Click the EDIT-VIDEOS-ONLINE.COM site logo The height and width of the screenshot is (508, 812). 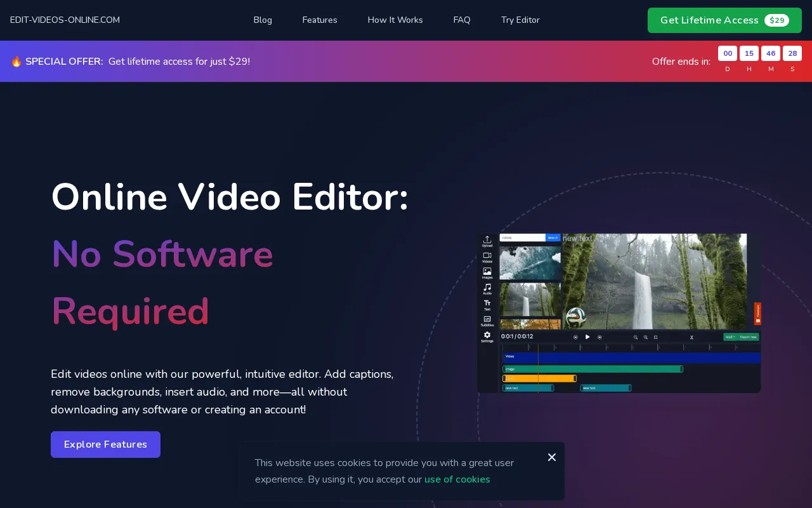65,20
